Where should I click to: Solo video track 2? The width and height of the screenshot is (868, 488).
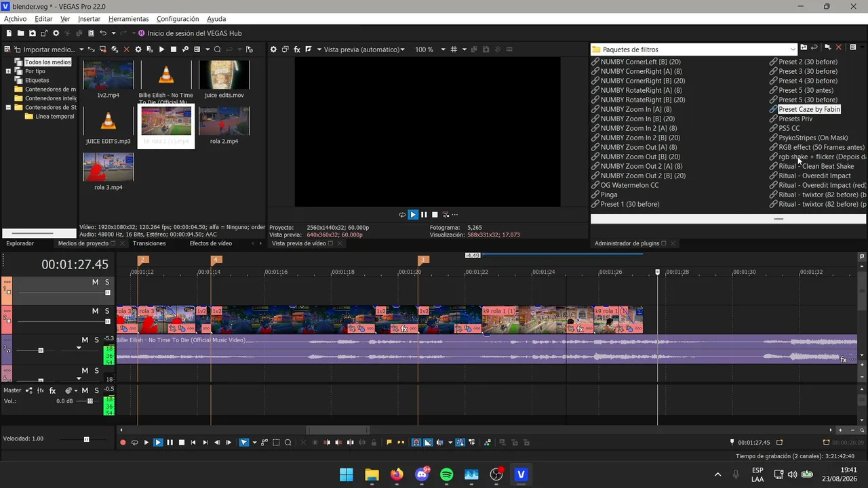pos(107,311)
